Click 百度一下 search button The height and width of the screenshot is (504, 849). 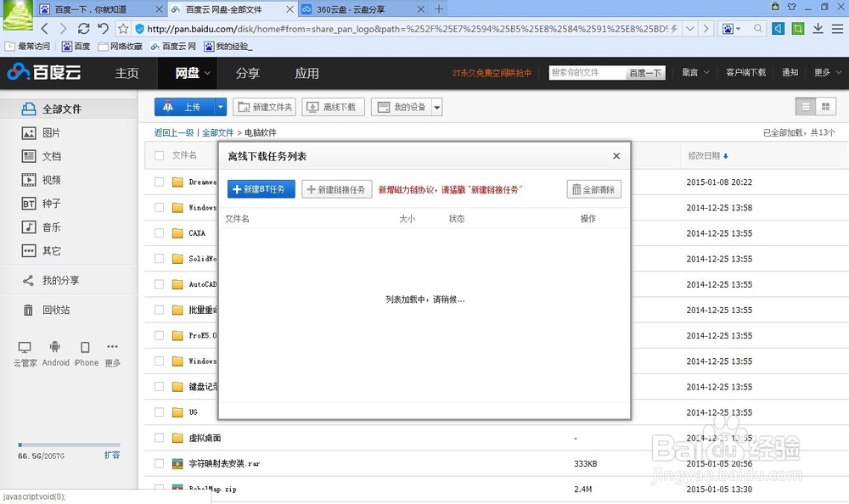coord(645,72)
